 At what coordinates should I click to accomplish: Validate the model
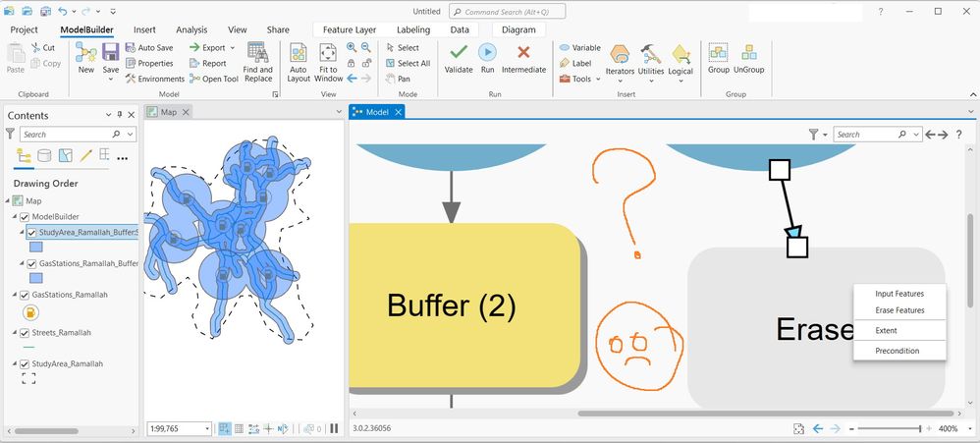(459, 58)
